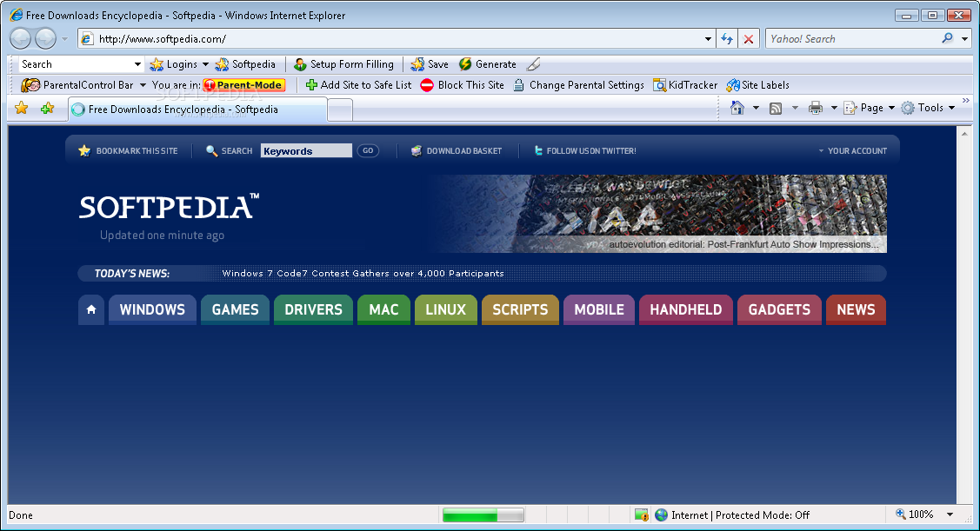Open the MOBILE category tab
Viewport: 980px width, 531px height.
599,309
